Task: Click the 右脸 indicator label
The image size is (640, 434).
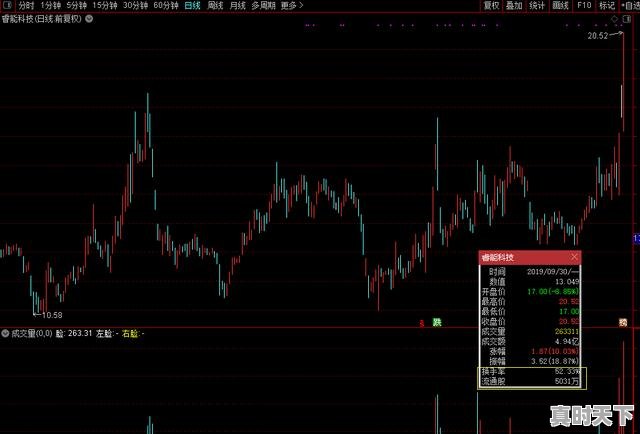Action: pos(133,334)
